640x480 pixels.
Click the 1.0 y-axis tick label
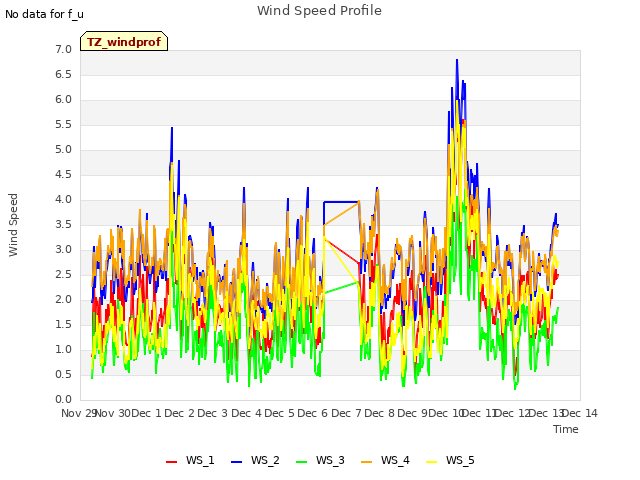coord(63,349)
